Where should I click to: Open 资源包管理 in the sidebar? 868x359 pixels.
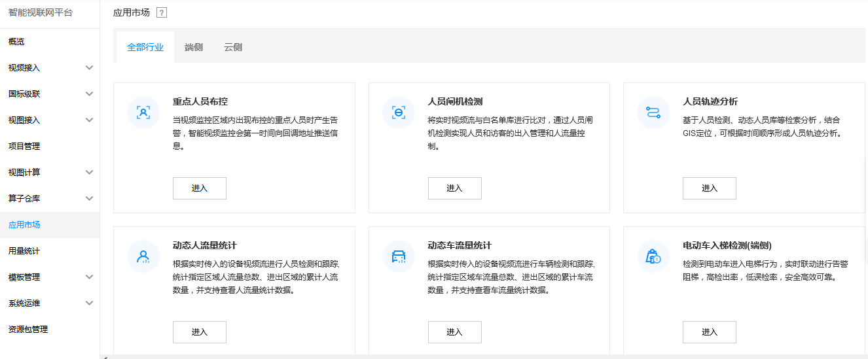point(50,330)
